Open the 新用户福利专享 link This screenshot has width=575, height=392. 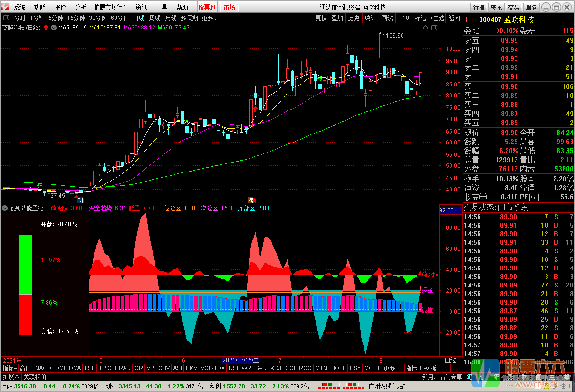[442, 377]
